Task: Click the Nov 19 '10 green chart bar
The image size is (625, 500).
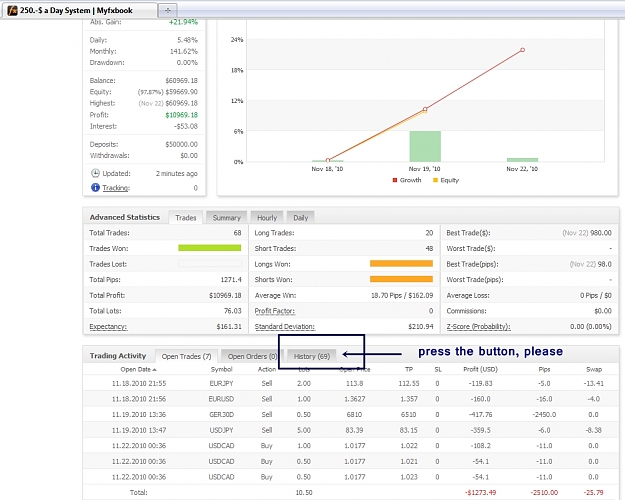Action: pos(425,146)
